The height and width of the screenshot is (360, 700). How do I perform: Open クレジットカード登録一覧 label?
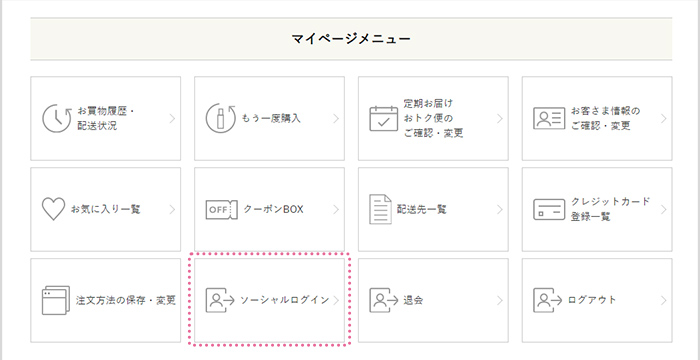[610, 209]
